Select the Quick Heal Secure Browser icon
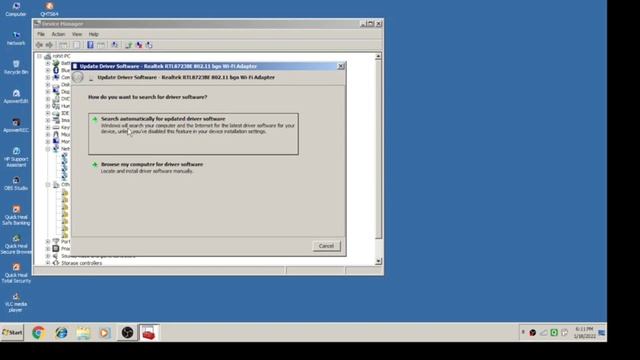 click(16, 244)
